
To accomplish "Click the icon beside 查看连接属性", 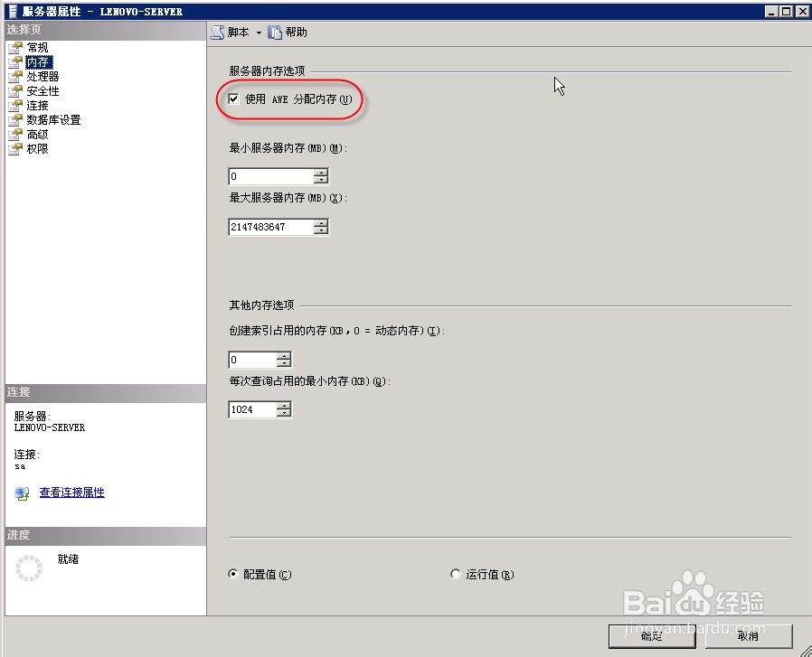I will pyautogui.click(x=21, y=492).
